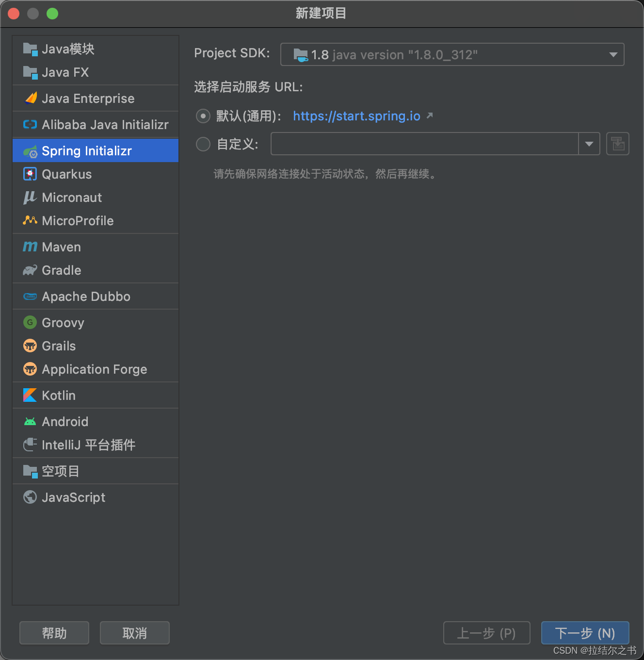Open the https://start.spring.io link
Viewport: 644px width, 660px height.
point(356,116)
